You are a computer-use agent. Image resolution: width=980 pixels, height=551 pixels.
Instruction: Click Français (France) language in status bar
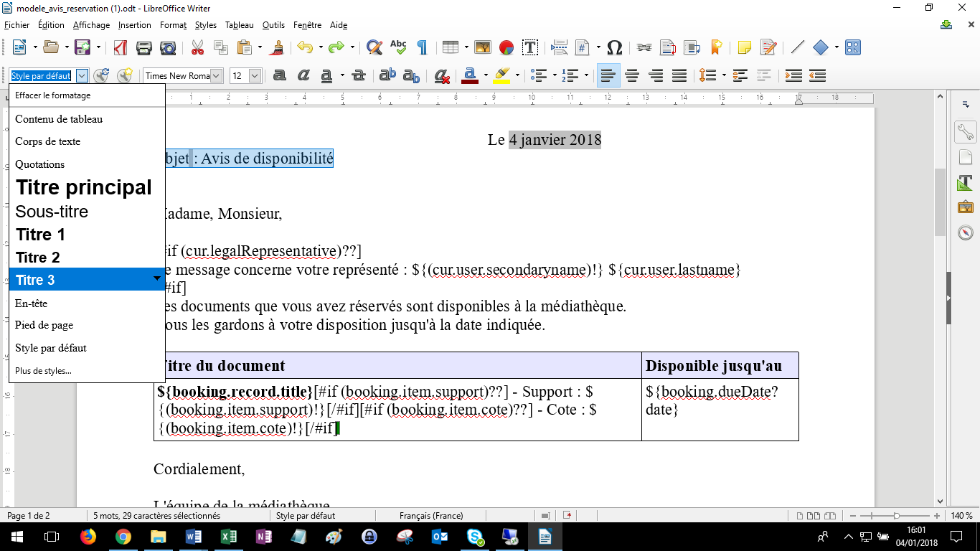pyautogui.click(x=431, y=515)
